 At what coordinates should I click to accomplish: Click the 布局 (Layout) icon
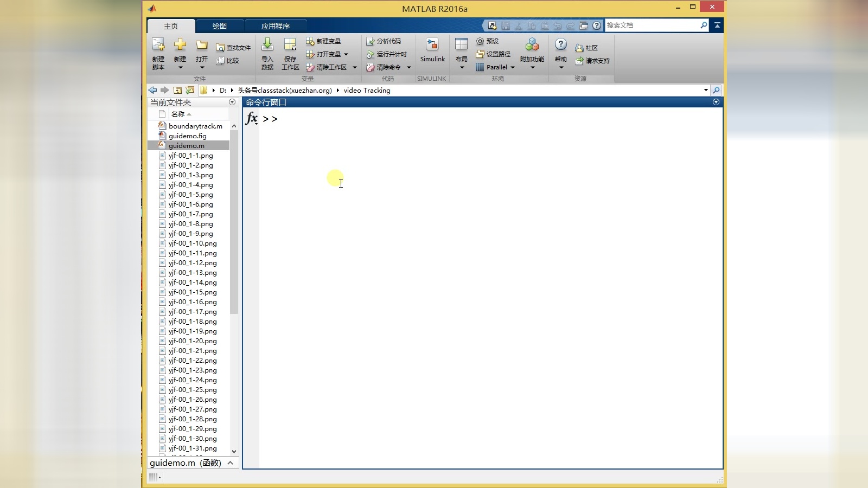[x=462, y=44]
